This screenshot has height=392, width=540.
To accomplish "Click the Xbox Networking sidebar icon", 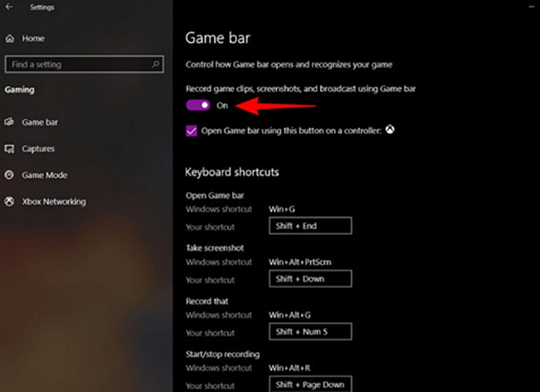I will [9, 201].
